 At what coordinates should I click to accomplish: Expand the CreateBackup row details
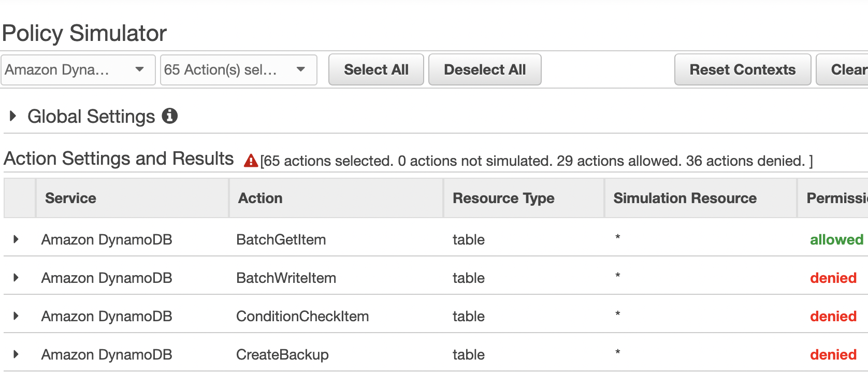click(x=16, y=354)
